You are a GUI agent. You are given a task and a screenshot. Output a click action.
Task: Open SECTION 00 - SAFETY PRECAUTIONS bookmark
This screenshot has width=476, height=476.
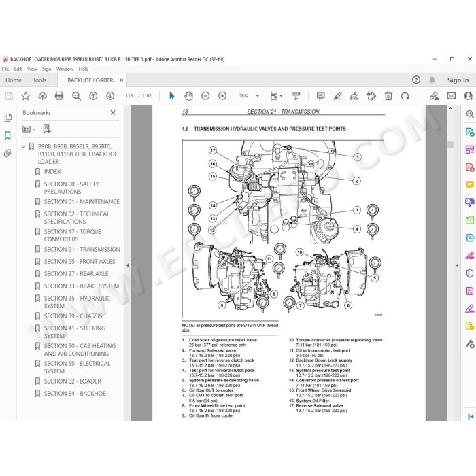click(x=71, y=188)
